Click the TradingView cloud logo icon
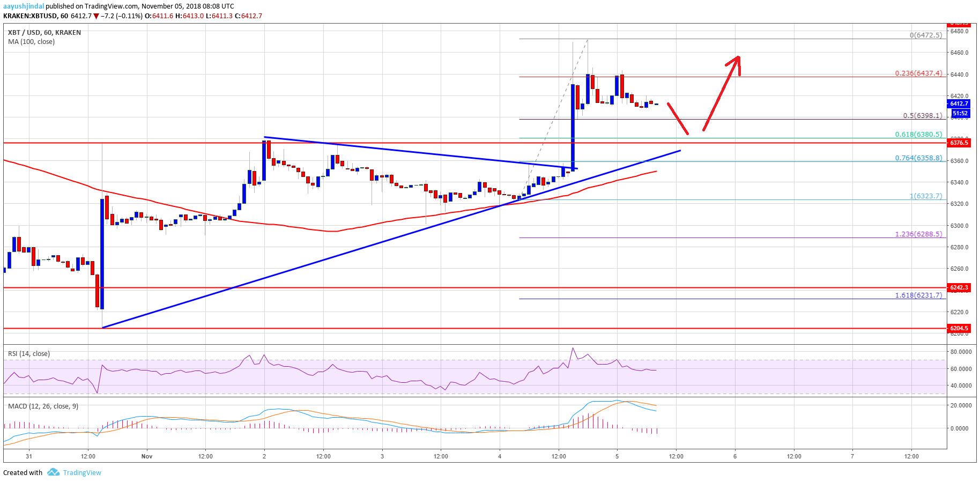 (53, 472)
